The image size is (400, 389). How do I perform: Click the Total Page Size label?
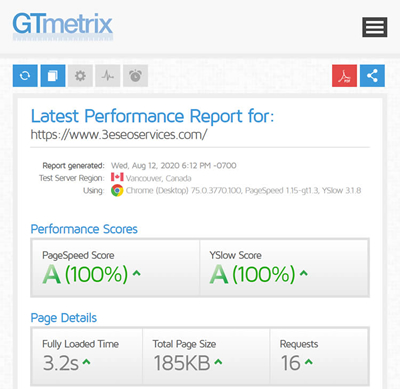184,344
